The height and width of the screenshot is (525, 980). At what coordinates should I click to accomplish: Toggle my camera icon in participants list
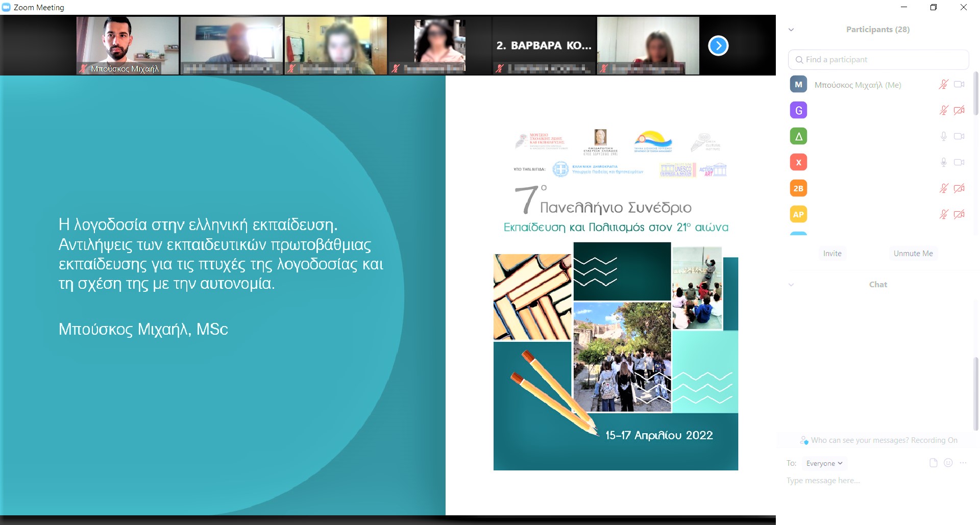point(959,85)
